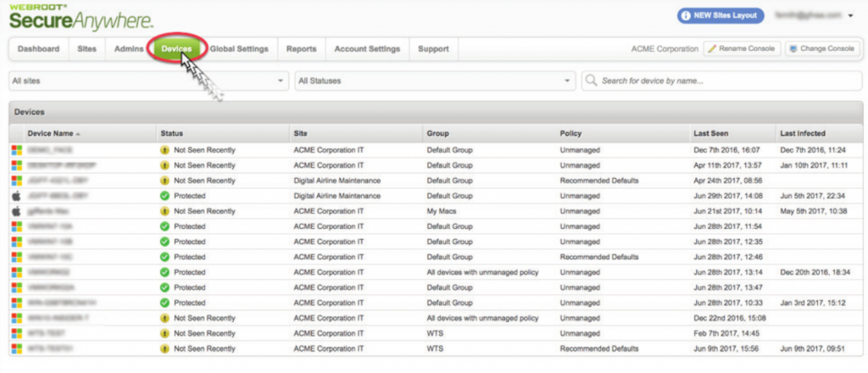
Task: Switch to the Sites tab
Action: 87,48
